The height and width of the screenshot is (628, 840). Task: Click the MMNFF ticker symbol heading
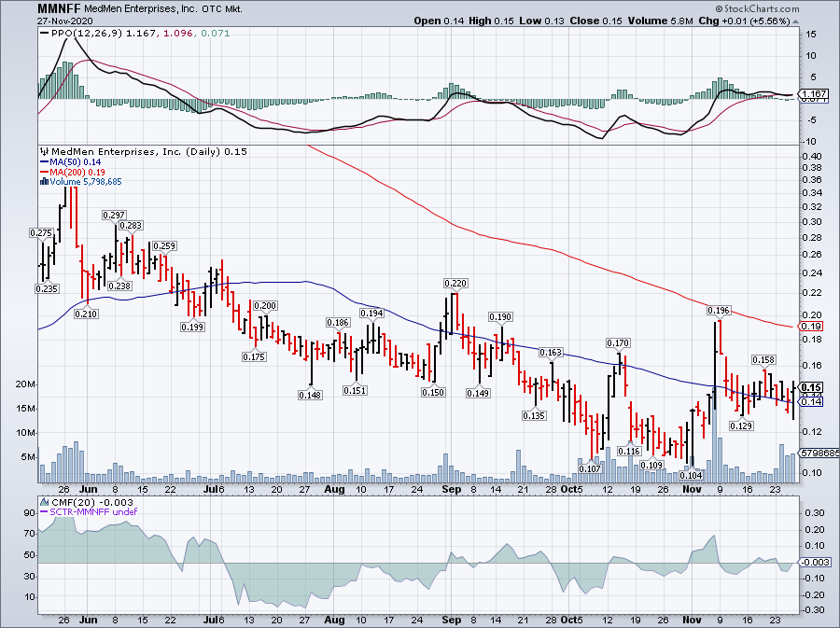pyautogui.click(x=60, y=9)
